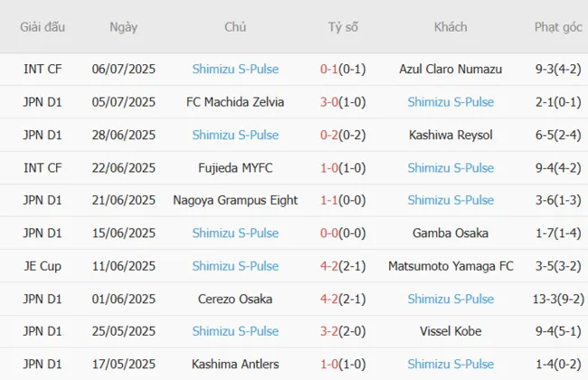The height and width of the screenshot is (380, 588).
Task: Click Shimizu S-Pulse in the 06/07/2025 row
Action: pos(235,69)
